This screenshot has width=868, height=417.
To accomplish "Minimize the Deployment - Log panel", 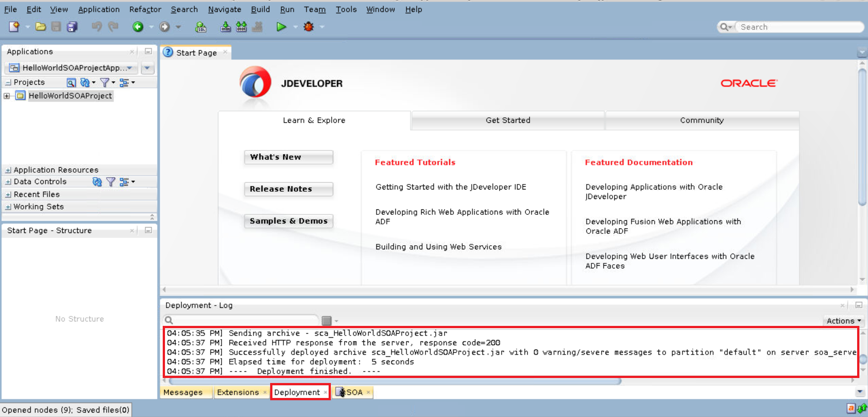I will pyautogui.click(x=858, y=305).
